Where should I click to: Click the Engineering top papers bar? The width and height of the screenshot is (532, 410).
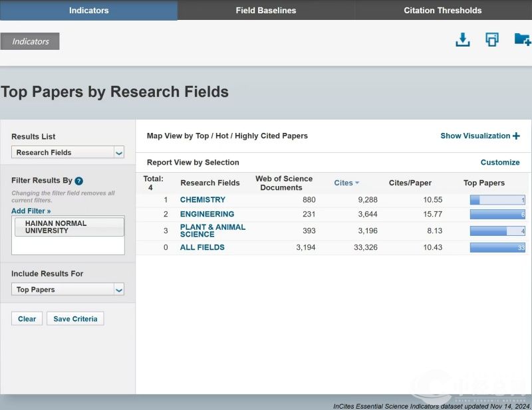tap(497, 215)
